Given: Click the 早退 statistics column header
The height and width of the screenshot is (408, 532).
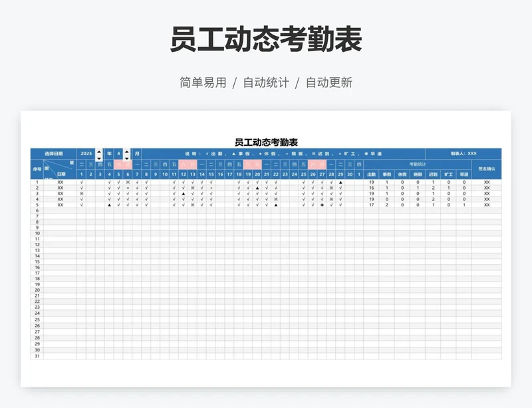Looking at the screenshot, I should (x=464, y=174).
